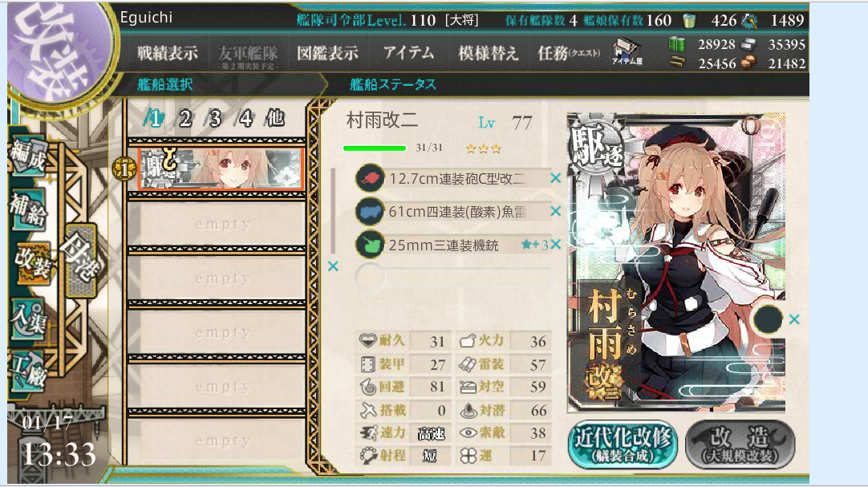The height and width of the screenshot is (487, 868).
Task: Click the 改造 remodel button
Action: [x=740, y=444]
